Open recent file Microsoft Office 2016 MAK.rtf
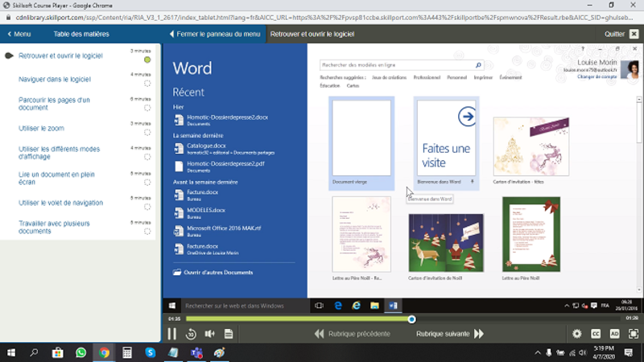 point(217,231)
